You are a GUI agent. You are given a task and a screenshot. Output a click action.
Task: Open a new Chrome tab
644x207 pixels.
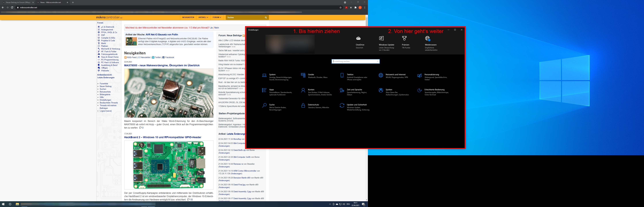click(73, 2)
